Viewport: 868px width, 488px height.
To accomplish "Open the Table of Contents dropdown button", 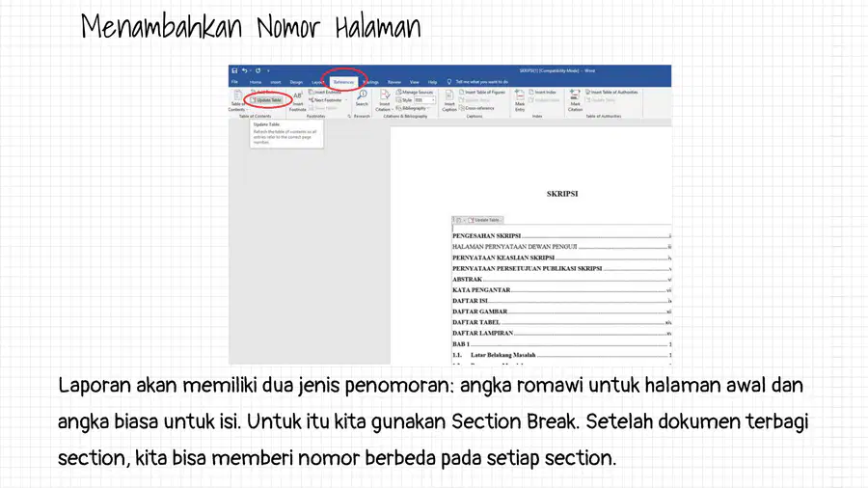I will coord(237,101).
